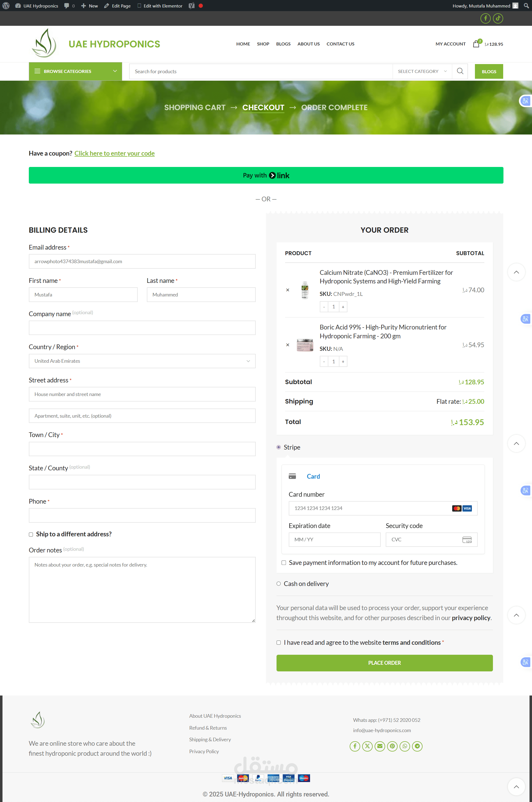Check Ship to a different address
532x802 pixels.
click(x=31, y=534)
